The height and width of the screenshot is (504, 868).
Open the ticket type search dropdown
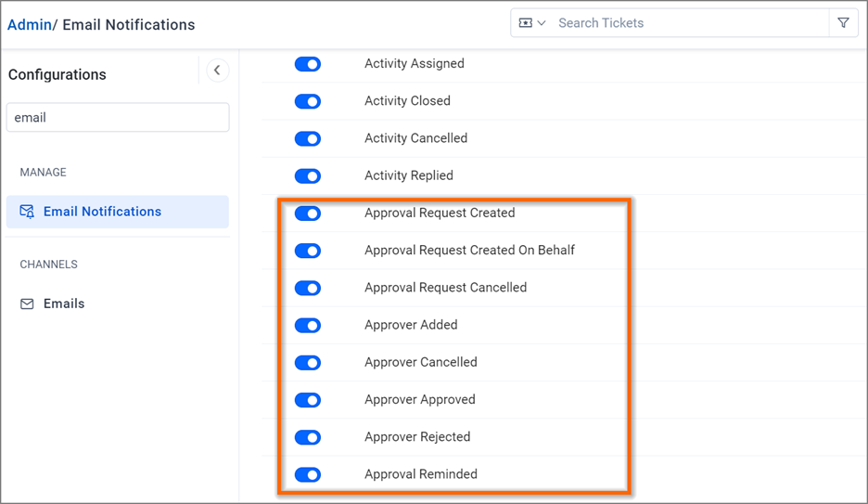532,23
